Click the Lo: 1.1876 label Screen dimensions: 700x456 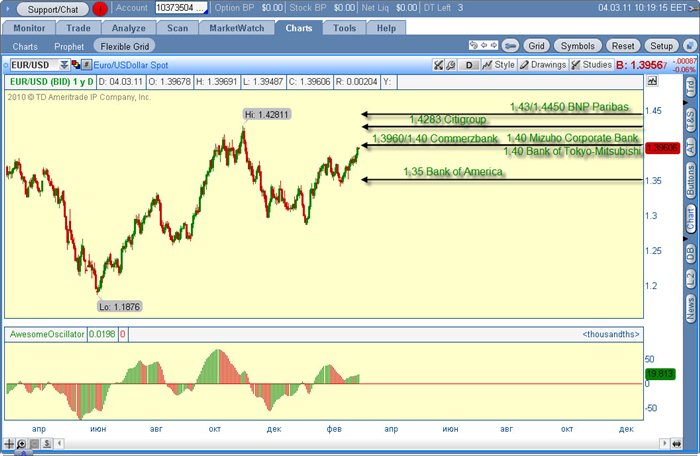119,306
